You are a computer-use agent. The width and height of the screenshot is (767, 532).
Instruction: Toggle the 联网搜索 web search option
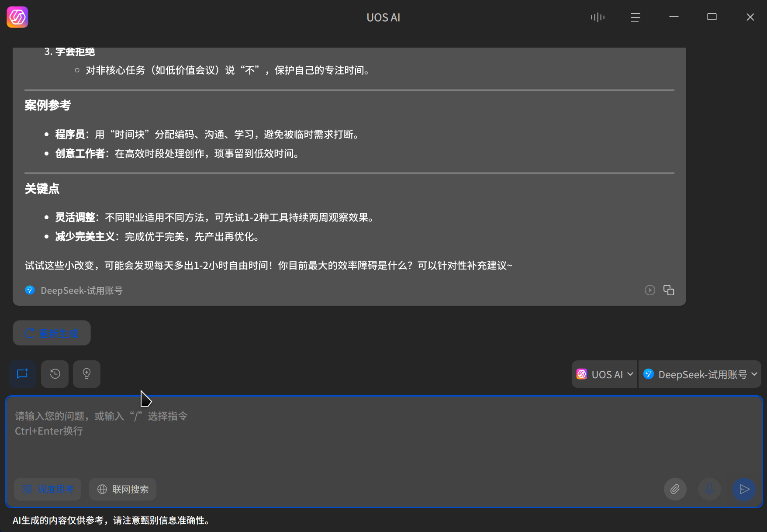click(123, 489)
